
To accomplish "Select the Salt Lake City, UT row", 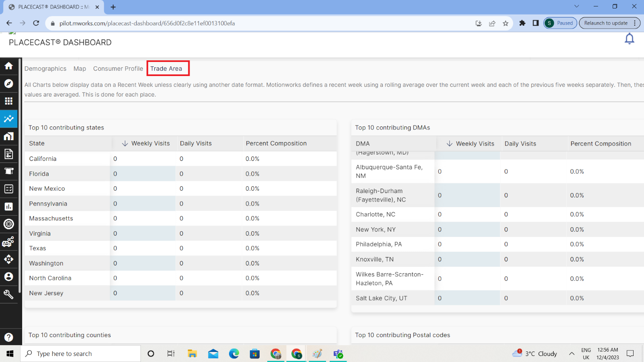I will pyautogui.click(x=497, y=298).
